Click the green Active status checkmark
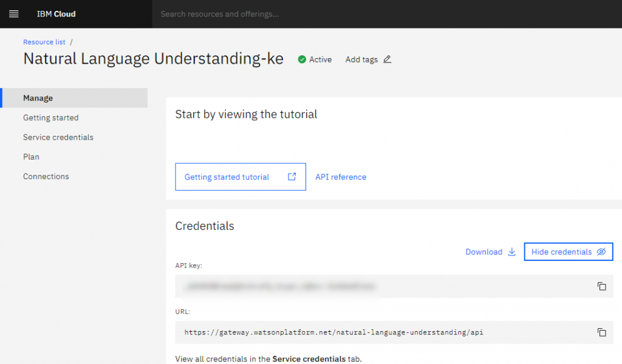The height and width of the screenshot is (364, 622). pyautogui.click(x=302, y=59)
